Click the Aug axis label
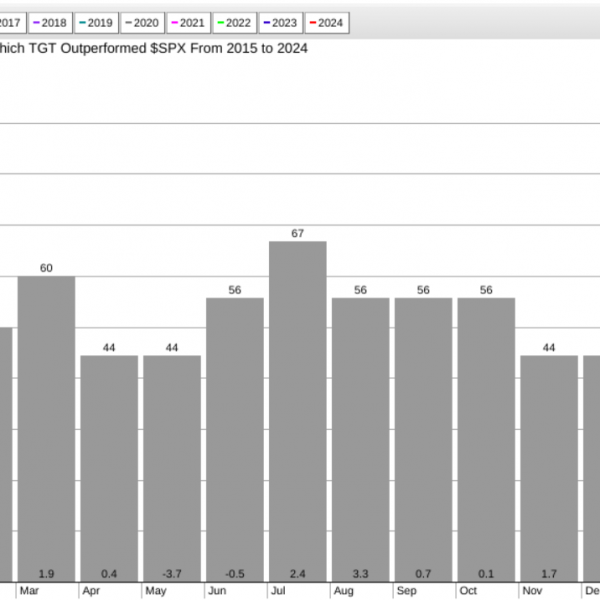This screenshot has width=600, height=600. (x=344, y=591)
